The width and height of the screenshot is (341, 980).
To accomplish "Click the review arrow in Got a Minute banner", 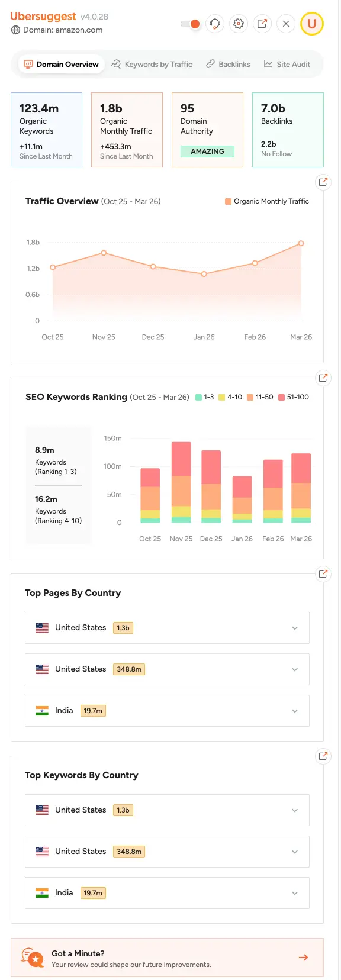I will [x=303, y=957].
